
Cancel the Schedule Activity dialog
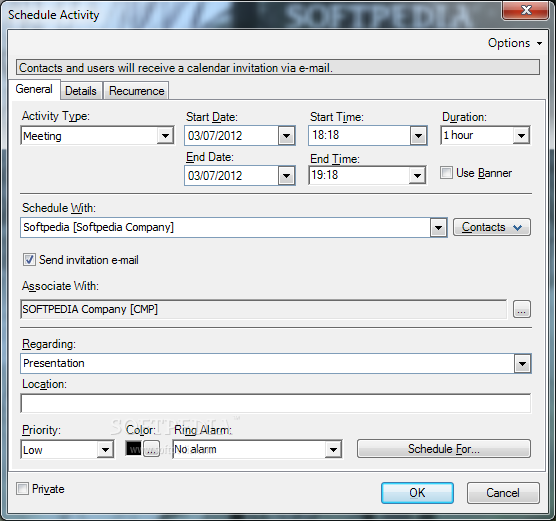click(x=503, y=493)
